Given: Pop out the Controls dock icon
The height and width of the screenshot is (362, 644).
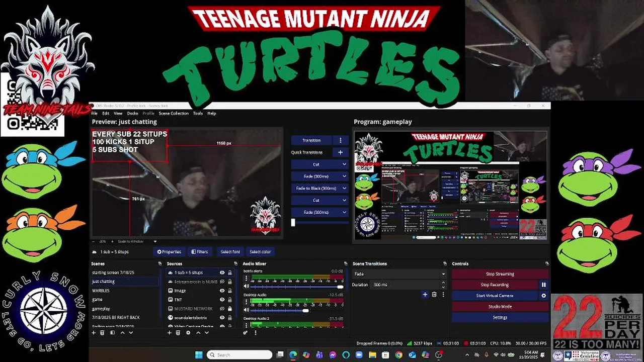Looking at the screenshot, I should (547, 263).
